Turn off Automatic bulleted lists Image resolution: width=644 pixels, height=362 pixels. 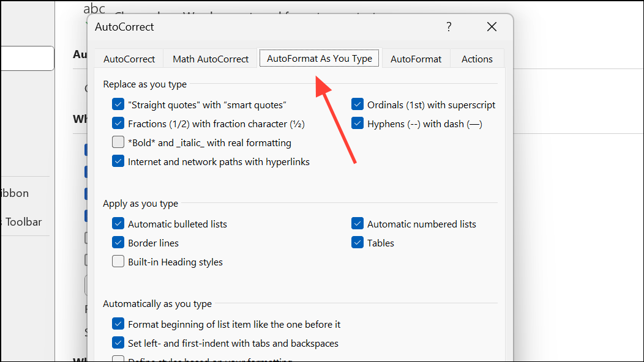118,223
